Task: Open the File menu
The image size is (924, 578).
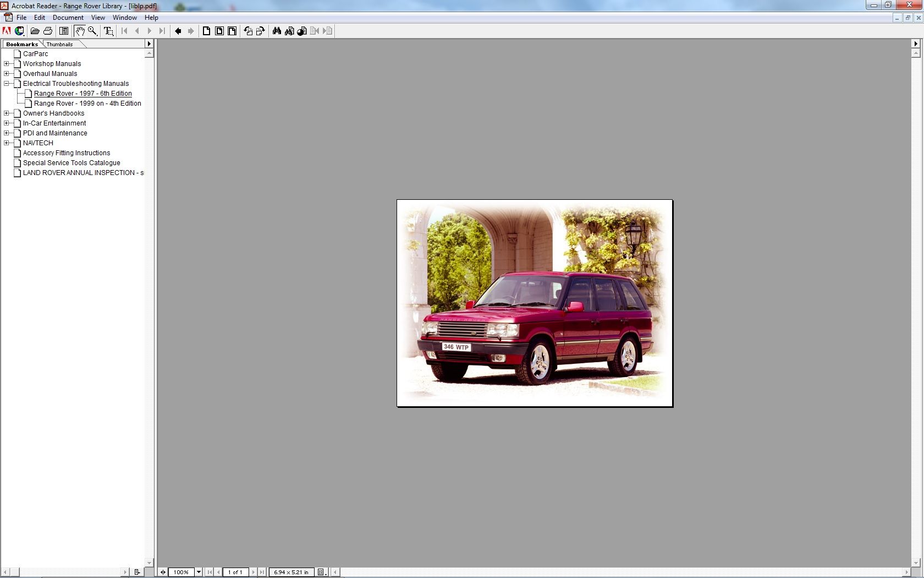Action: [21, 18]
